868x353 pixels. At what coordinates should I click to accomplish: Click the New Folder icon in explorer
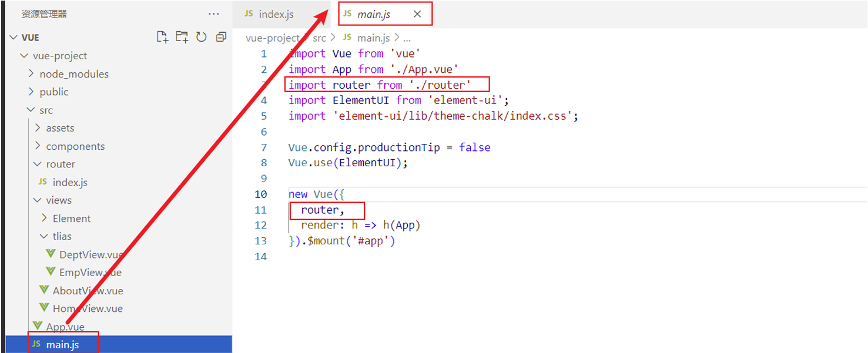(x=182, y=37)
